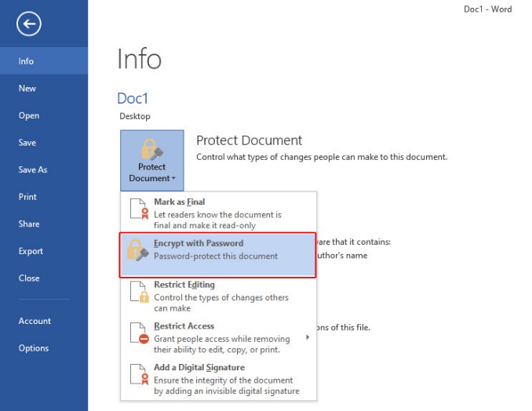
Task: Open the Info tab in sidebar
Action: point(44,61)
